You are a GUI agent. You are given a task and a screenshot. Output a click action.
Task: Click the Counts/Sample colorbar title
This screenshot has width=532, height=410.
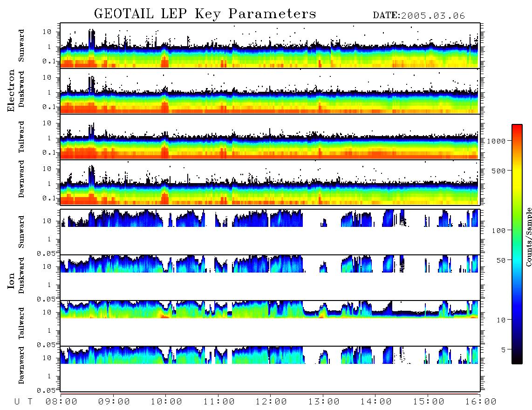[x=528, y=237]
